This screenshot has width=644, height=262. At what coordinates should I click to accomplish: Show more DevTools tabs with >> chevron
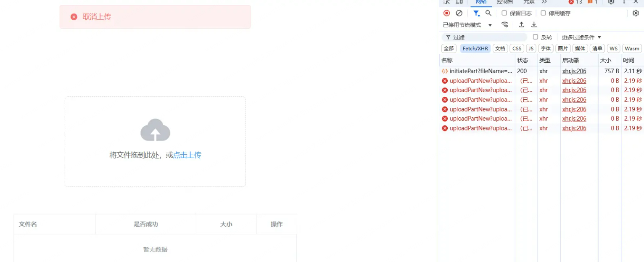coord(544,2)
